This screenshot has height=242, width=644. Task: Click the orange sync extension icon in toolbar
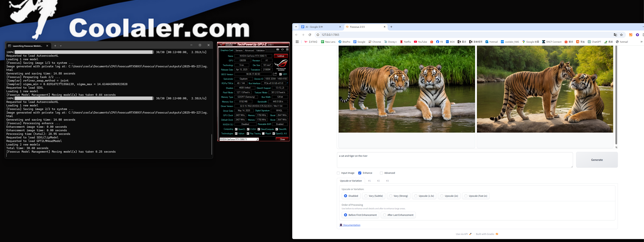631,35
